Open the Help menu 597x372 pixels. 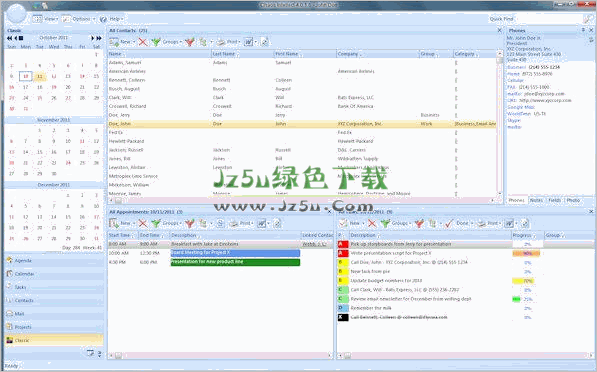111,19
